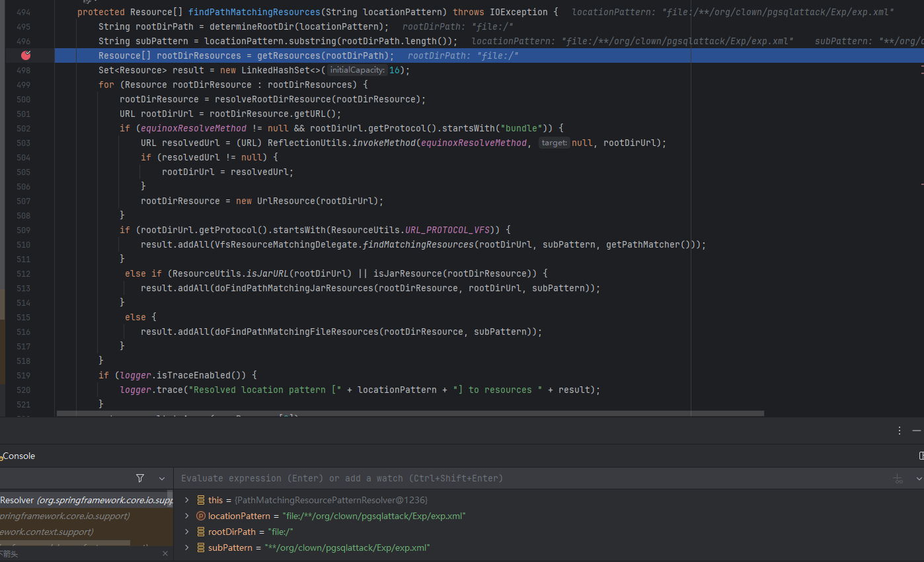Expand the locationPattern variable node

[x=187, y=516]
